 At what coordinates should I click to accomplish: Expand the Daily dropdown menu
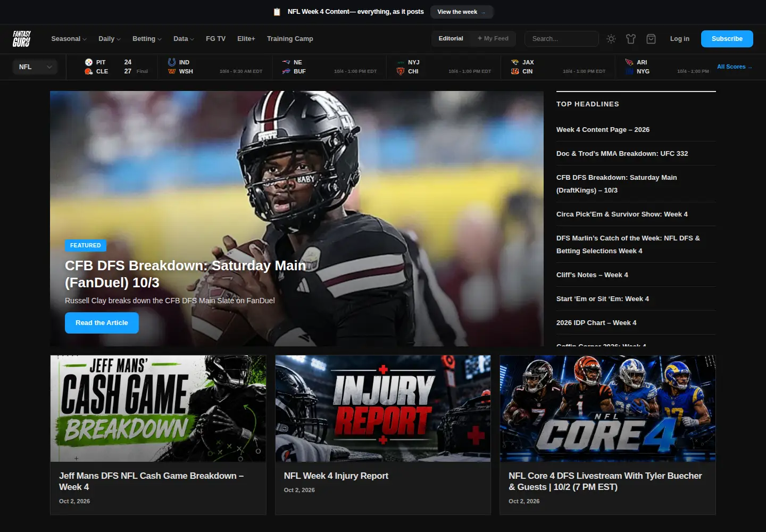[x=110, y=39]
